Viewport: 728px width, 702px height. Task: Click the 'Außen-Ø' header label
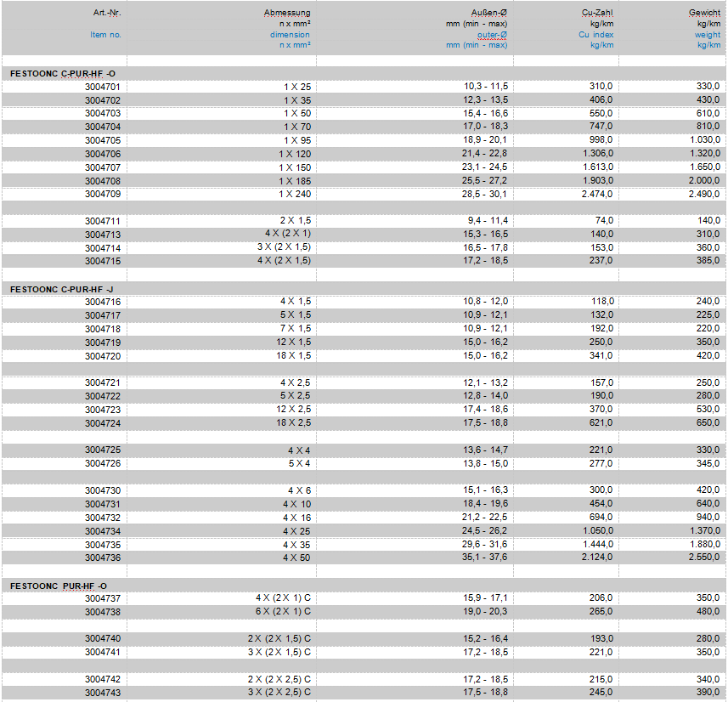click(489, 13)
